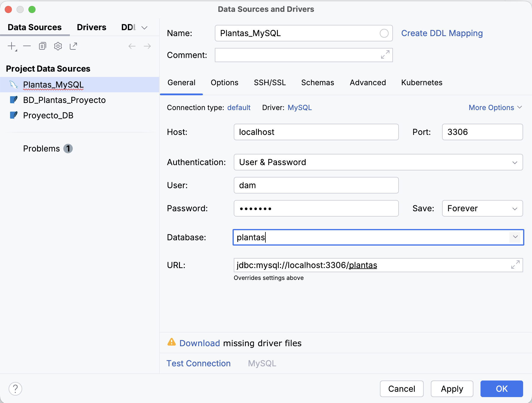Switch to the DDL tab
This screenshot has width=532, height=403.
[x=128, y=27]
